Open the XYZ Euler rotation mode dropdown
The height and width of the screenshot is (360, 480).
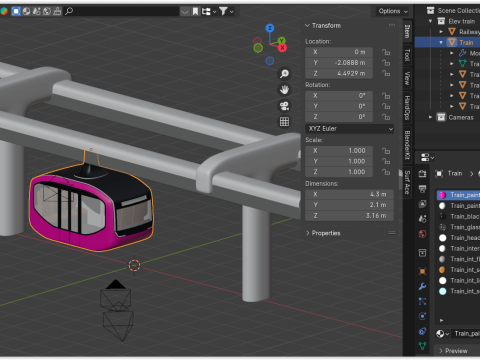tap(350, 129)
